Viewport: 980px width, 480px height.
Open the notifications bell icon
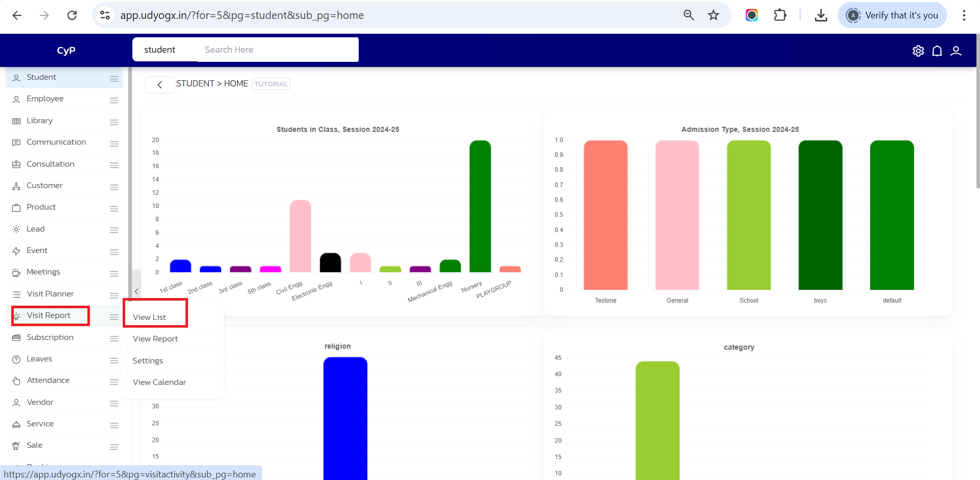pyautogui.click(x=937, y=51)
